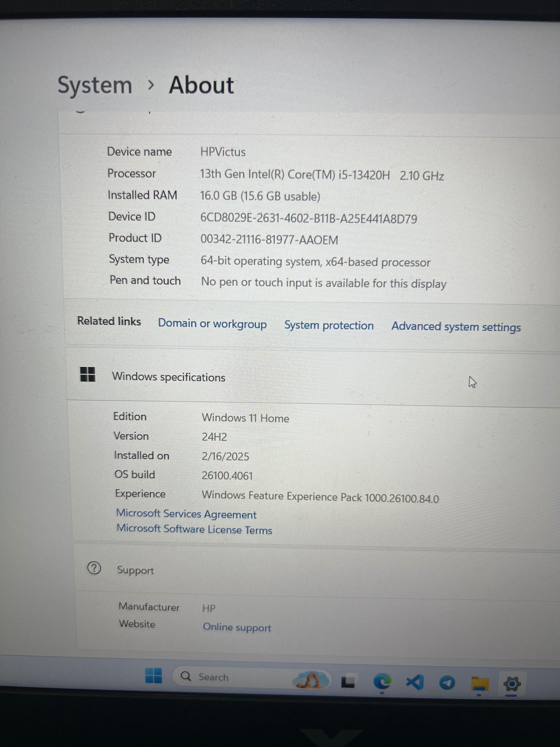Select the installed on date 2/16/2025
Image resolution: width=560 pixels, height=747 pixels.
click(226, 456)
